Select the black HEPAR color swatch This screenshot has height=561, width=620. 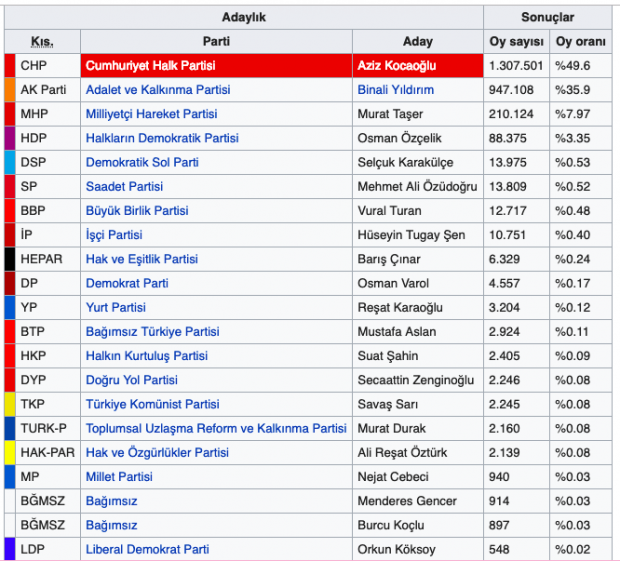(x=10, y=259)
